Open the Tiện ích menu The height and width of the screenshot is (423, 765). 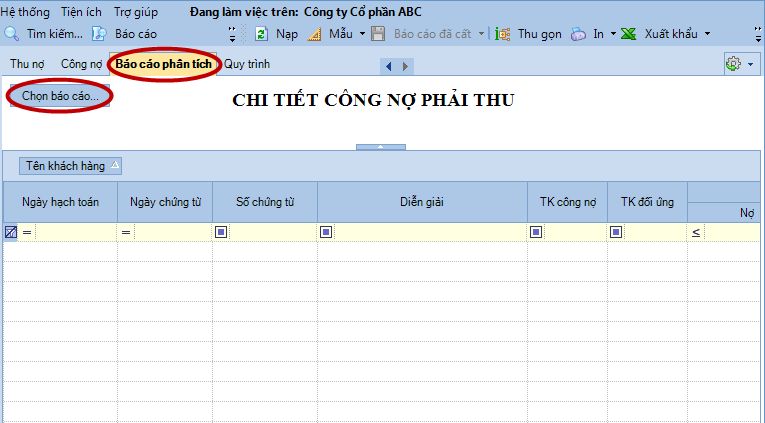click(x=80, y=12)
